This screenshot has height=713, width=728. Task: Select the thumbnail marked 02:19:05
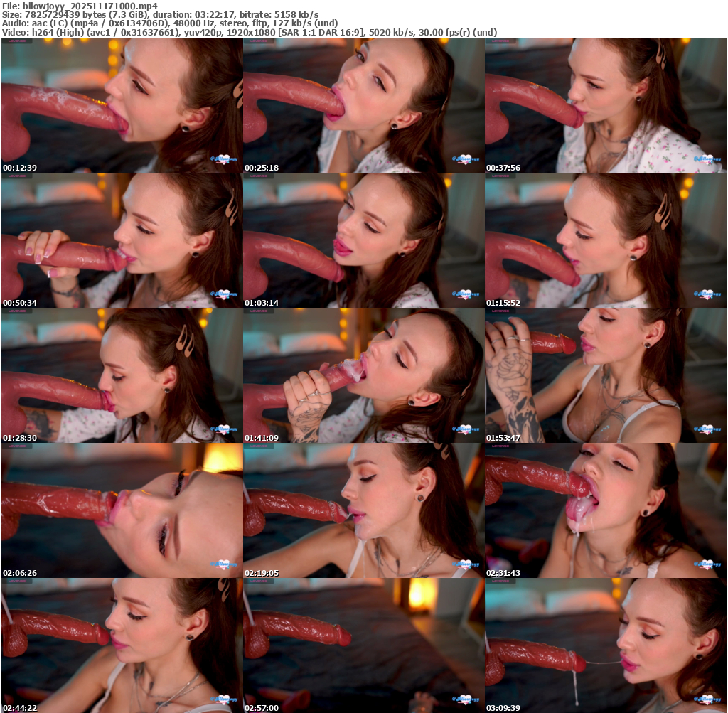363,510
